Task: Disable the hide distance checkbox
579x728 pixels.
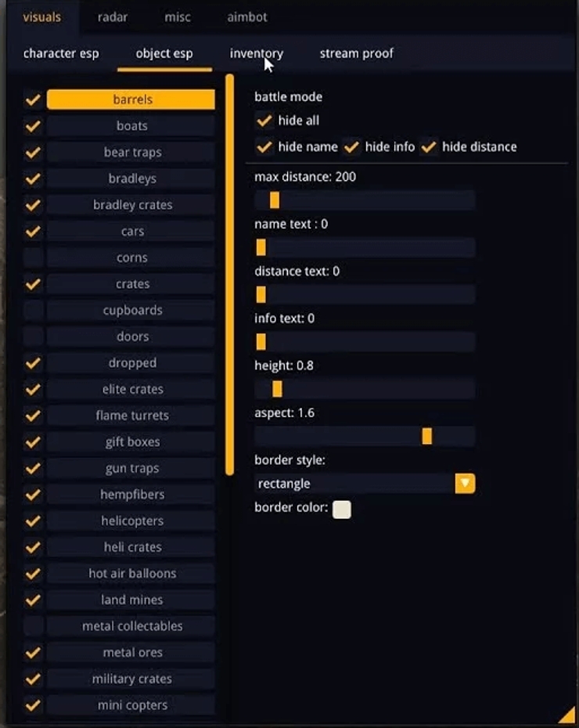Action: (x=428, y=146)
